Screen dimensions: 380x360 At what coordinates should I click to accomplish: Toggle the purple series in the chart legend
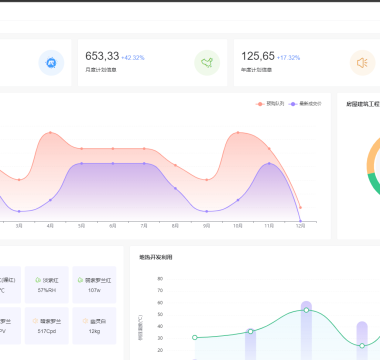point(305,104)
